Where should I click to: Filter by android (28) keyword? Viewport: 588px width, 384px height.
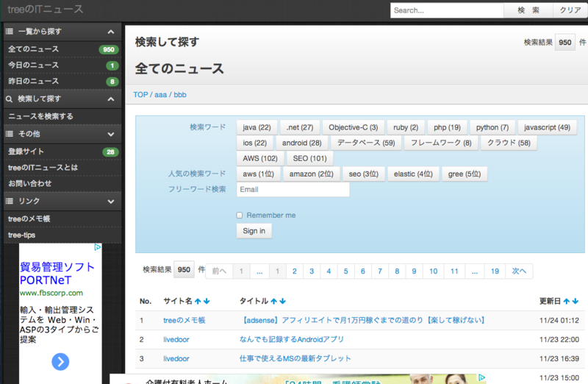[302, 143]
